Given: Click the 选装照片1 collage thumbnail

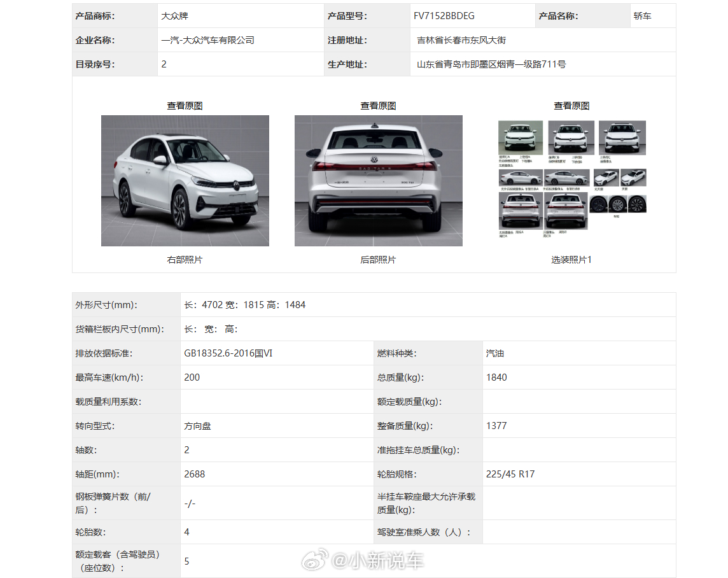Looking at the screenshot, I should click(572, 180).
